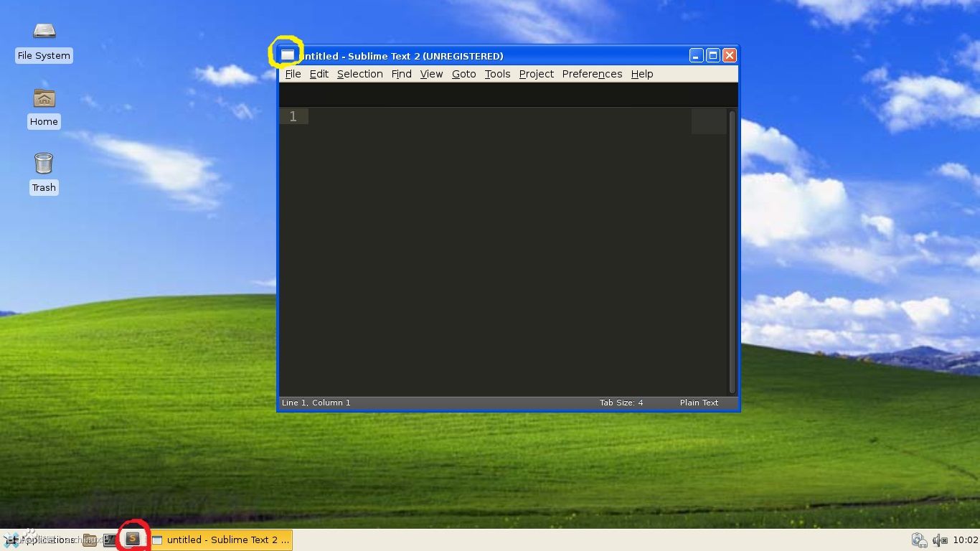980x551 pixels.
Task: Launch Sublime Text from panel launcher icon
Action: point(133,538)
